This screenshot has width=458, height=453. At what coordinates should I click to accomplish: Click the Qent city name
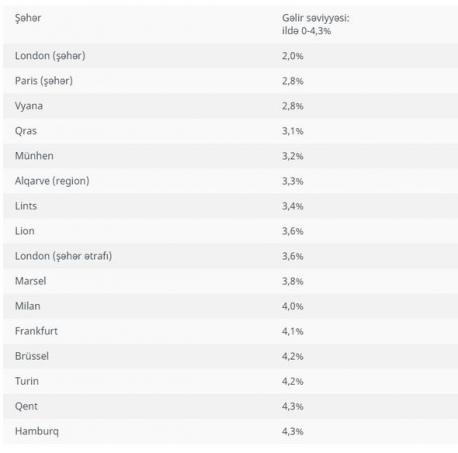[26, 406]
